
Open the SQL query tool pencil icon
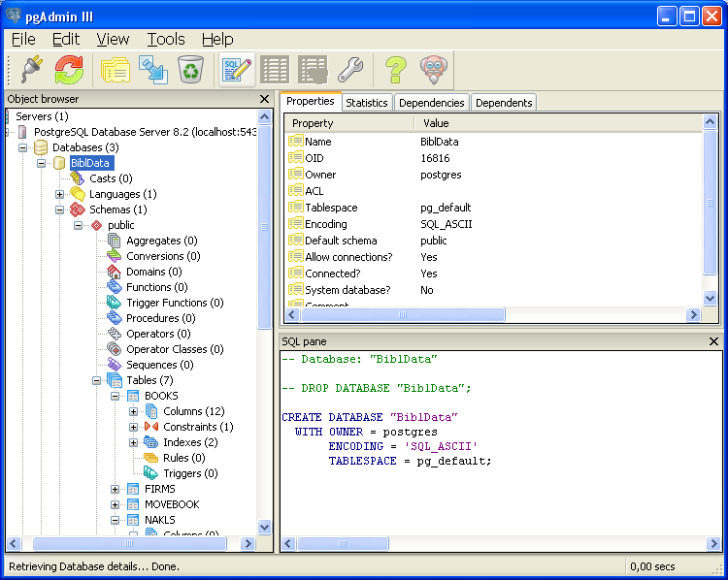pyautogui.click(x=237, y=70)
